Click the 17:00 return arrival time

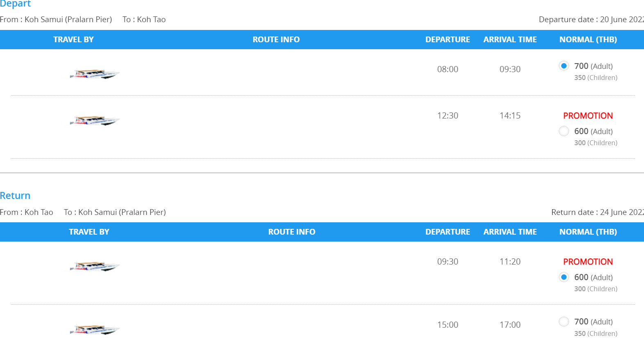[510, 325]
